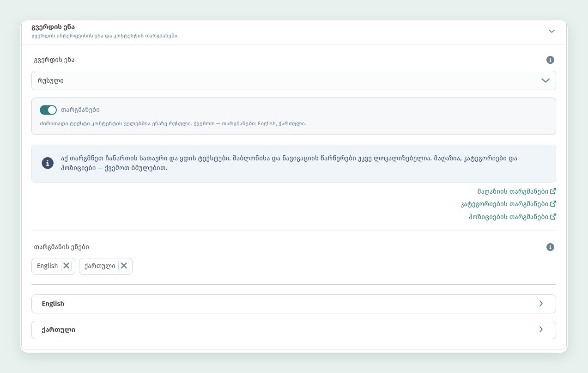Viewport: 588px width, 373px height.
Task: Remove the English language tag
Action: [x=67, y=266]
